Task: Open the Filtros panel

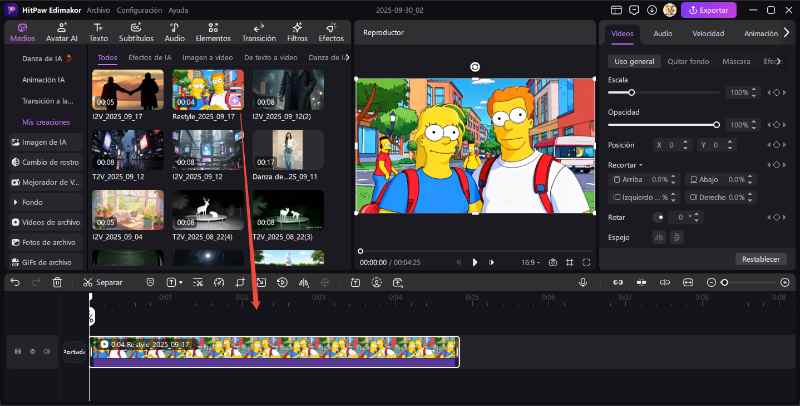Action: point(297,32)
